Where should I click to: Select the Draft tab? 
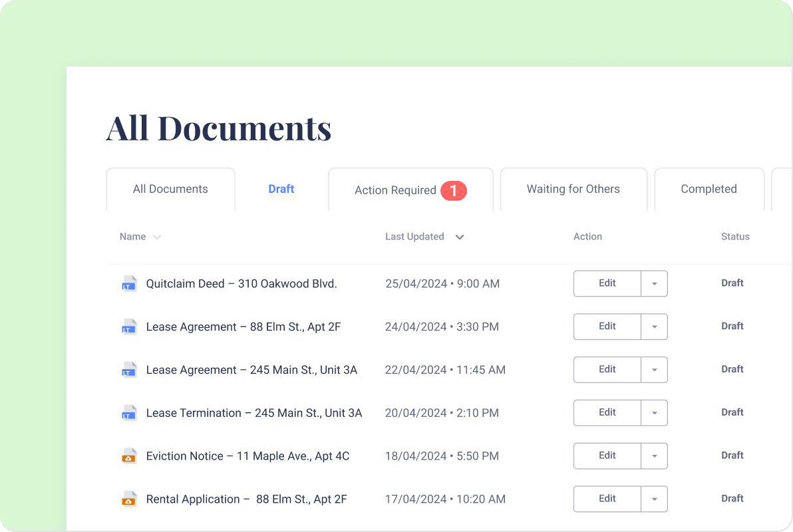[281, 189]
